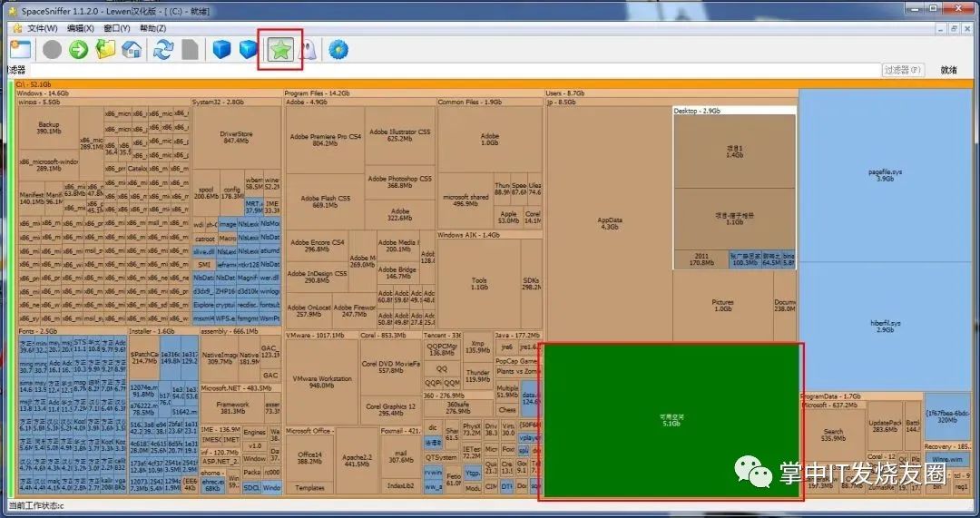Click the Windows AIK - 1.4Gb header

489,235
